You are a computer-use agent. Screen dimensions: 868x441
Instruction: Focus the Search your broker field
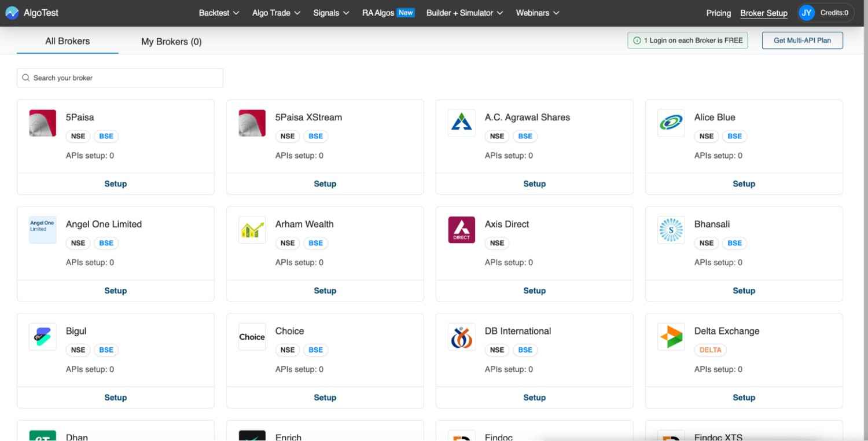[x=120, y=78]
